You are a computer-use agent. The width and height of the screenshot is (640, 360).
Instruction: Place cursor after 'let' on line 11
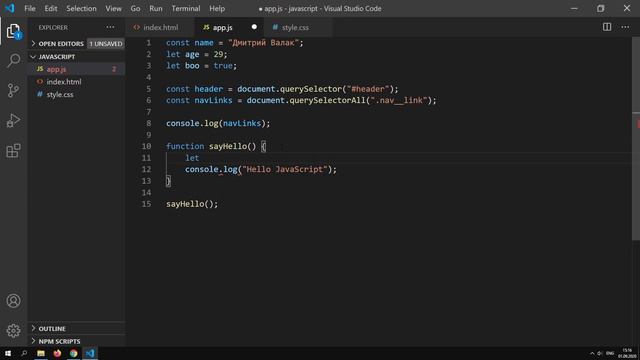(x=200, y=158)
